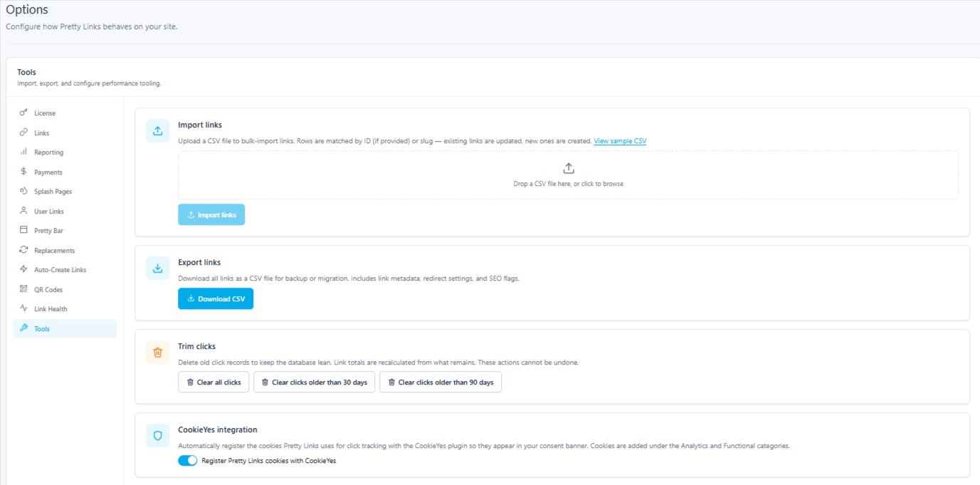
Task: Open the License settings section
Action: point(65,113)
